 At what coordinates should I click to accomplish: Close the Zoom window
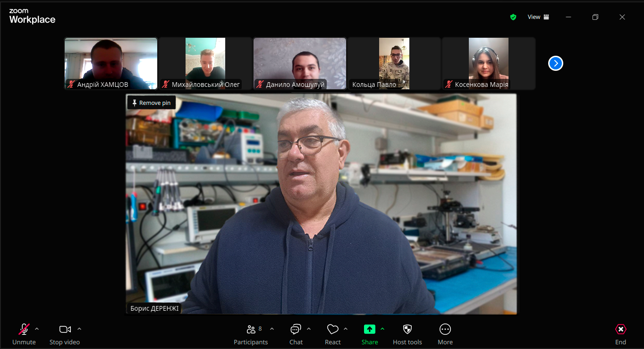click(x=622, y=17)
